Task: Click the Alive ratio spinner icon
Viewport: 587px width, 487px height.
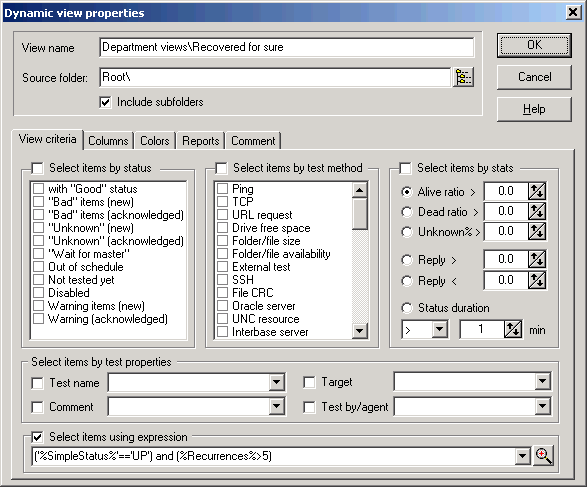Action: 537,191
